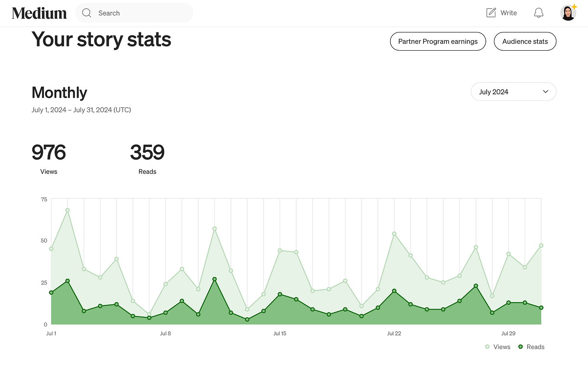This screenshot has width=588, height=368.
Task: Click the Medium logo
Action: (x=39, y=13)
